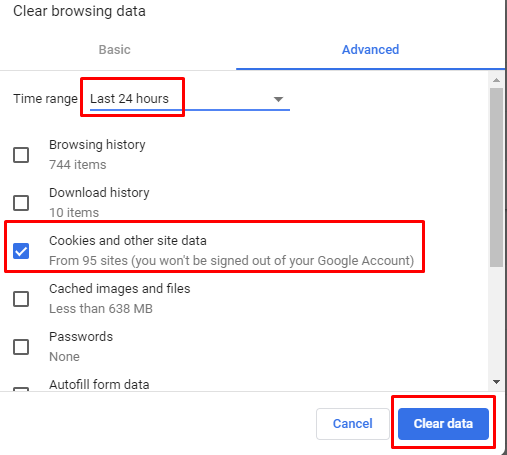Select the Advanced tab

pos(370,50)
